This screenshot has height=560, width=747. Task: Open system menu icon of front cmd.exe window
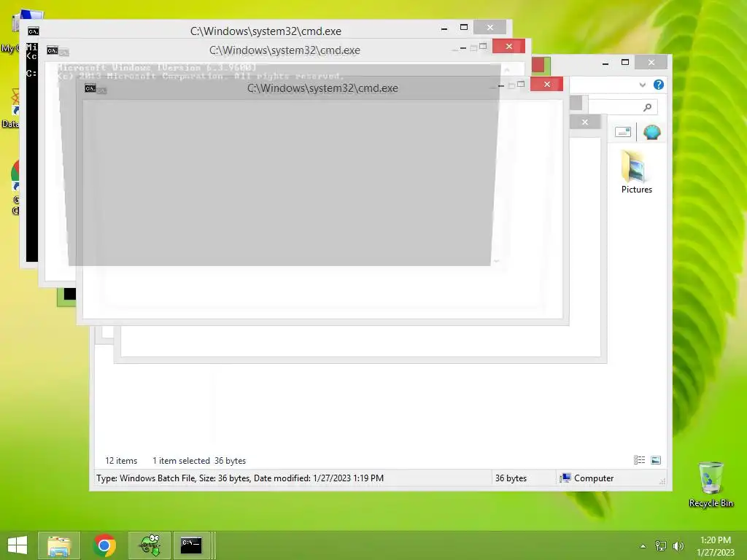[90, 88]
